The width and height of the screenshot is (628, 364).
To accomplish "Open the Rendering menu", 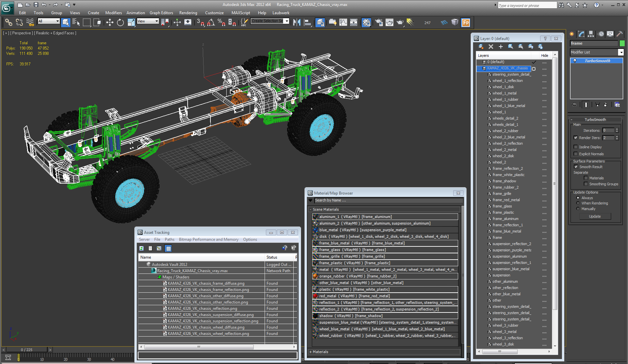I will [188, 13].
